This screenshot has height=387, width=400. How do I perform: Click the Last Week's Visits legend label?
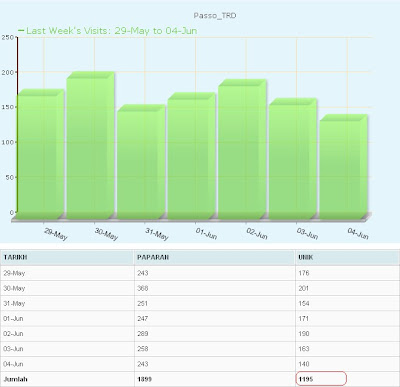[111, 31]
